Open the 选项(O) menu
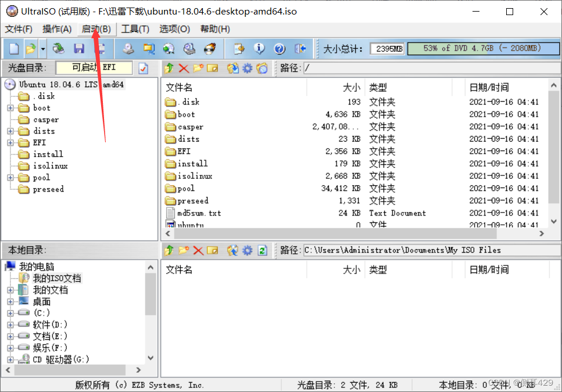The width and height of the screenshot is (562, 392). coord(174,29)
